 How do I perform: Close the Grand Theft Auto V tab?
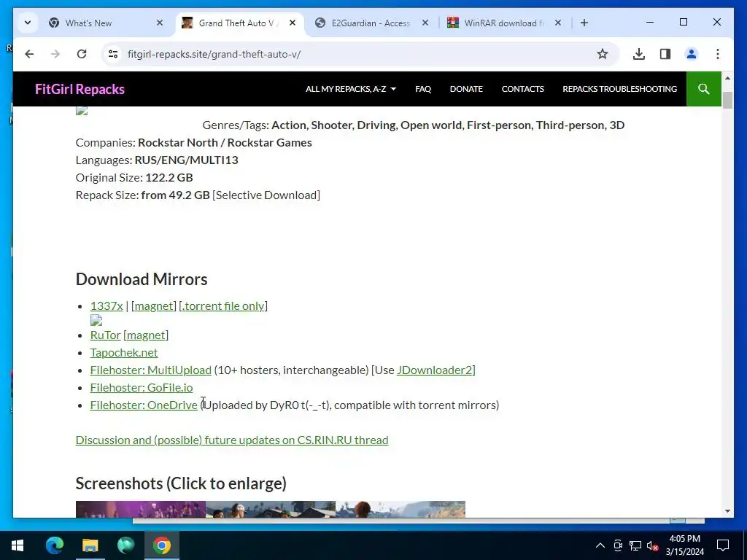click(x=293, y=23)
